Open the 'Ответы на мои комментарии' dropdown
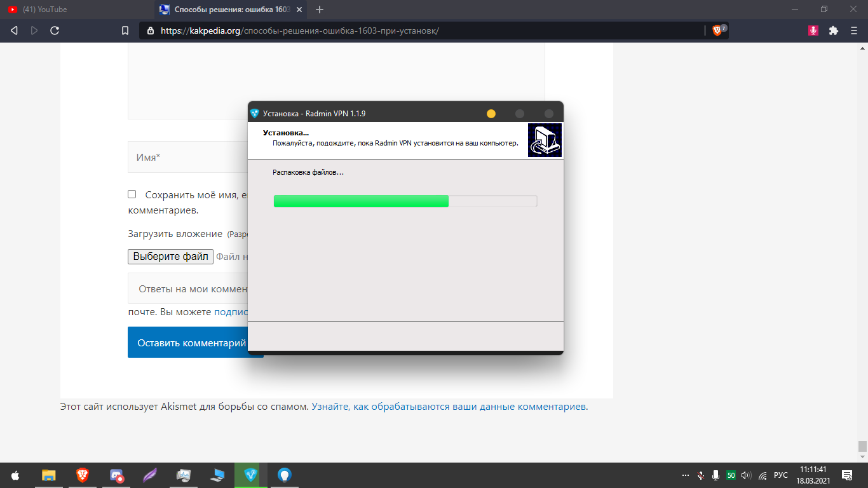Image resolution: width=868 pixels, height=488 pixels. click(x=187, y=288)
